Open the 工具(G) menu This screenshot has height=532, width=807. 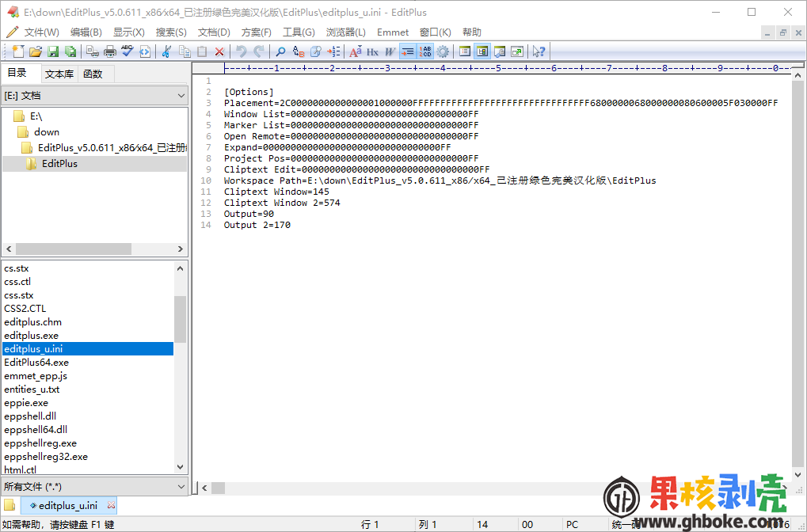coord(299,32)
